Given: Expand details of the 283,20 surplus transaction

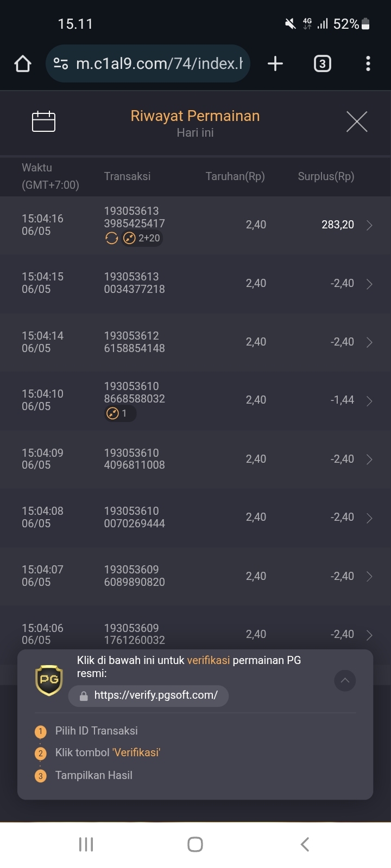Looking at the screenshot, I should [369, 225].
